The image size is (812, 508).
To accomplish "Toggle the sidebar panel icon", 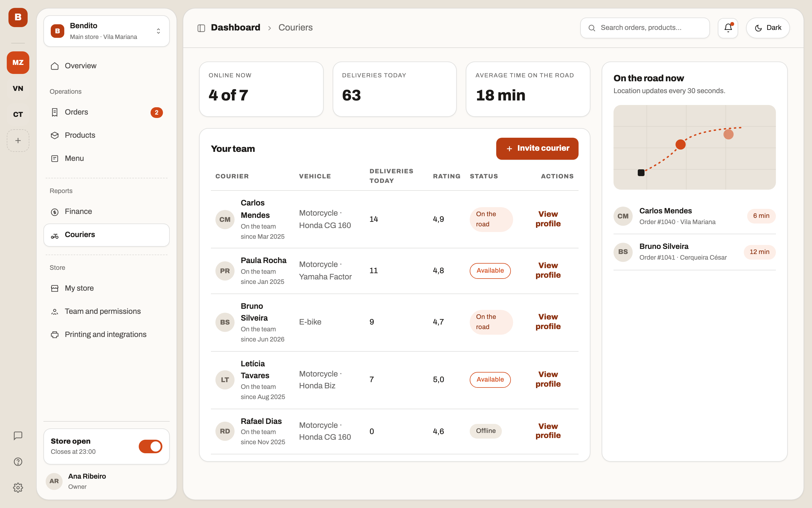I will [201, 28].
